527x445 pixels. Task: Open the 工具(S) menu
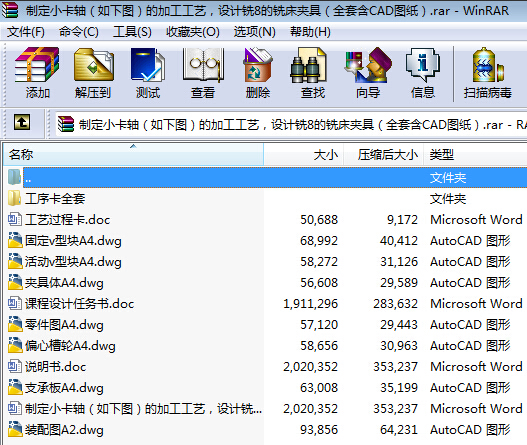pos(132,32)
